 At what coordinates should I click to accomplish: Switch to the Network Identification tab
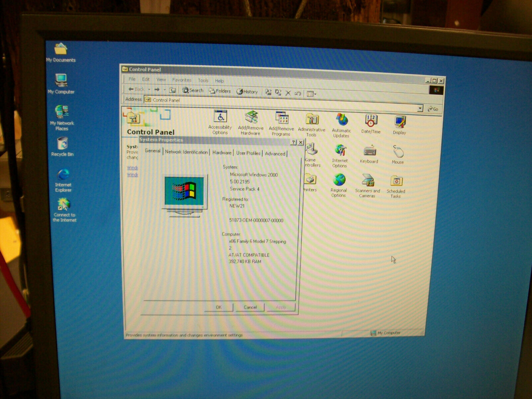pyautogui.click(x=186, y=152)
